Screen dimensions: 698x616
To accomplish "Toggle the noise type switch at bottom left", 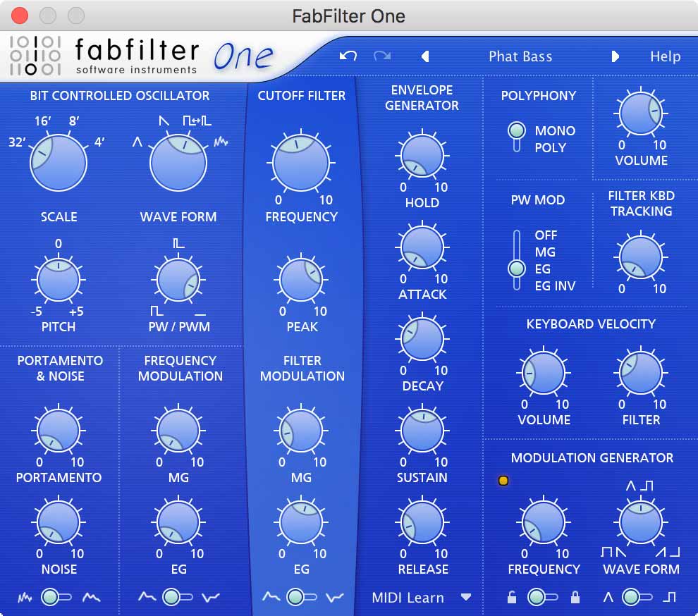I will [50, 597].
